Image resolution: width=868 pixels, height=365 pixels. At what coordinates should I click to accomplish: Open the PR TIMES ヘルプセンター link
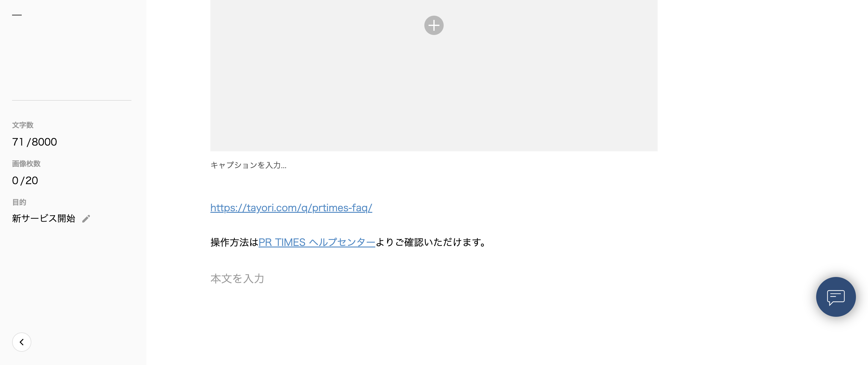pyautogui.click(x=317, y=242)
